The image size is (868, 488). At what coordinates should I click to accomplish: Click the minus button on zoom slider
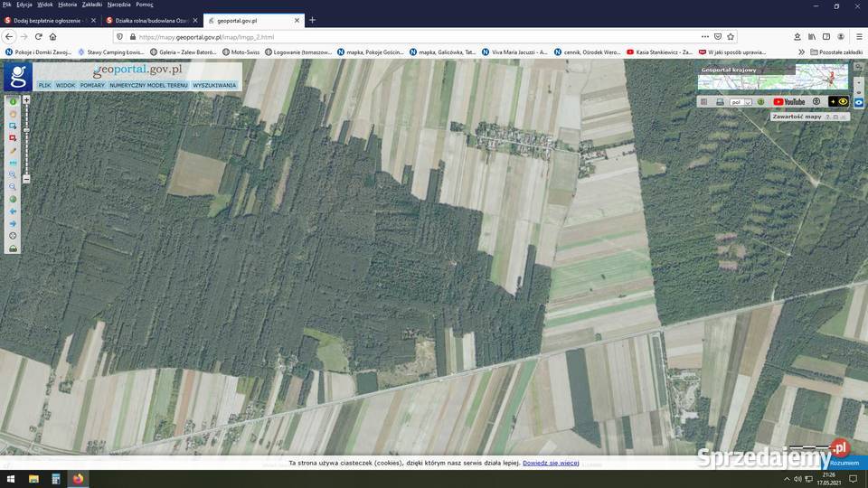click(26, 179)
